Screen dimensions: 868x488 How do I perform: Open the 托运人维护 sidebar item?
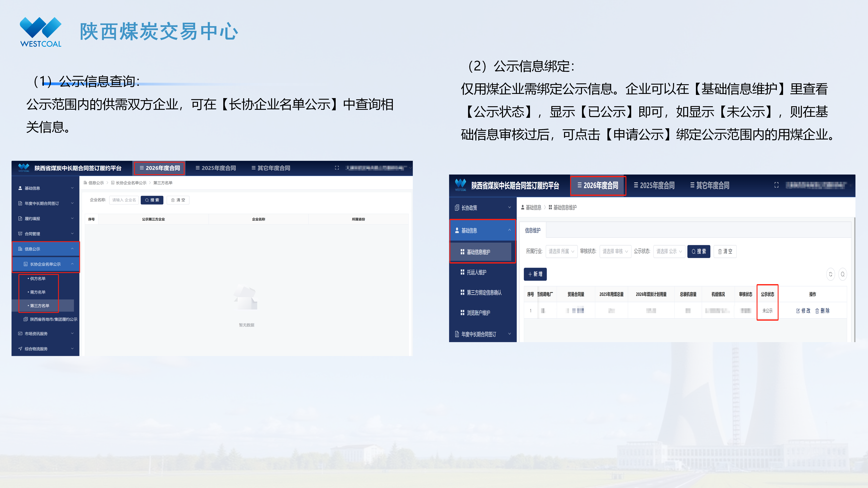pyautogui.click(x=476, y=272)
